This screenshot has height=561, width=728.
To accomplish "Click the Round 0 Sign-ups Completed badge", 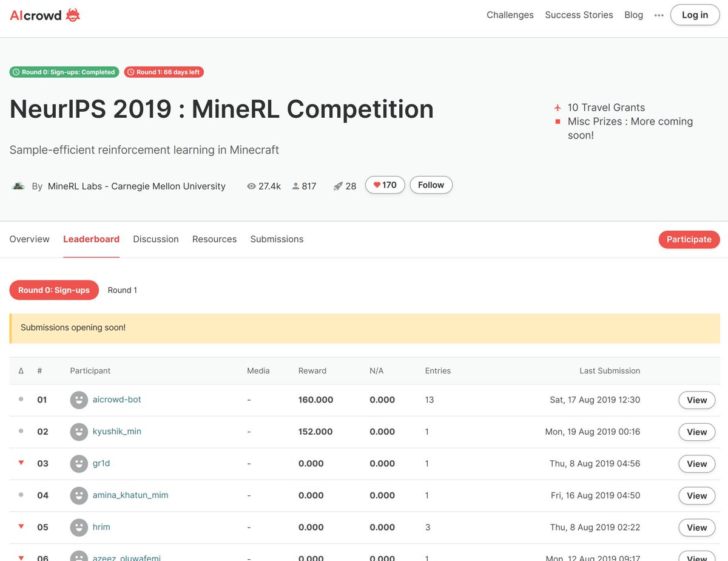I will click(64, 72).
